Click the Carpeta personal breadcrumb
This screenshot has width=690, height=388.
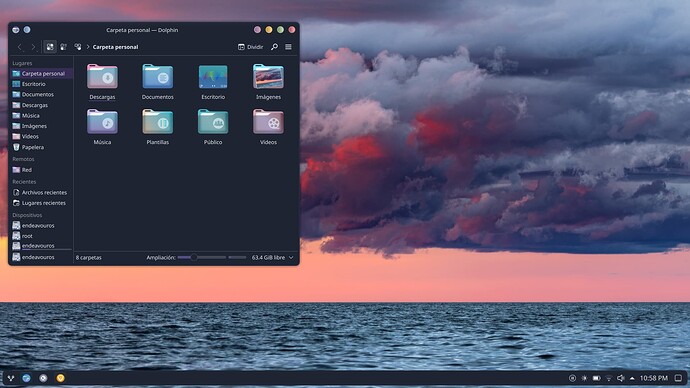pyautogui.click(x=115, y=47)
